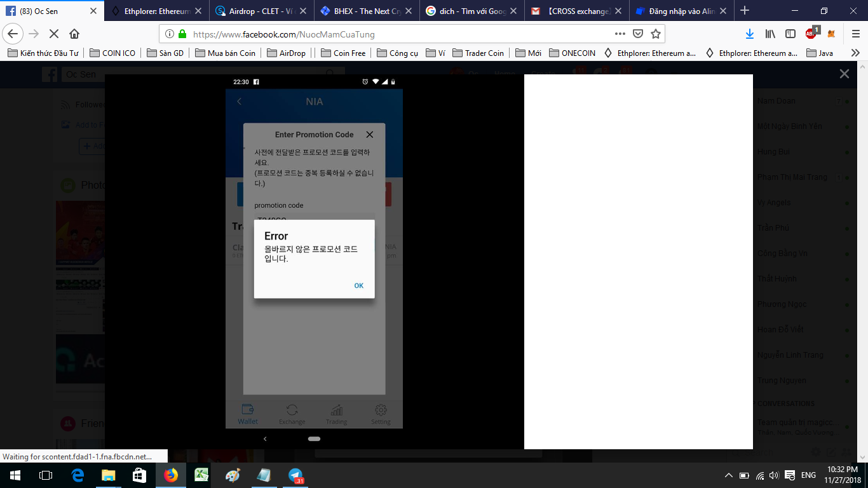
Task: Go to the Firefox home page
Action: (x=74, y=34)
